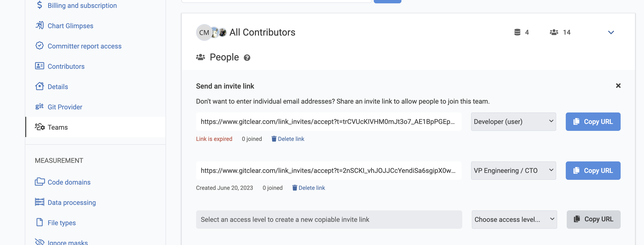
Task: Click the Contributors ID card icon
Action: point(40,66)
